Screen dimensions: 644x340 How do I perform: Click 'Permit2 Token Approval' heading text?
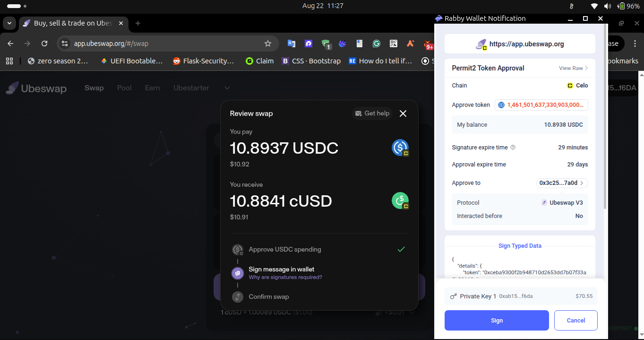click(x=488, y=68)
